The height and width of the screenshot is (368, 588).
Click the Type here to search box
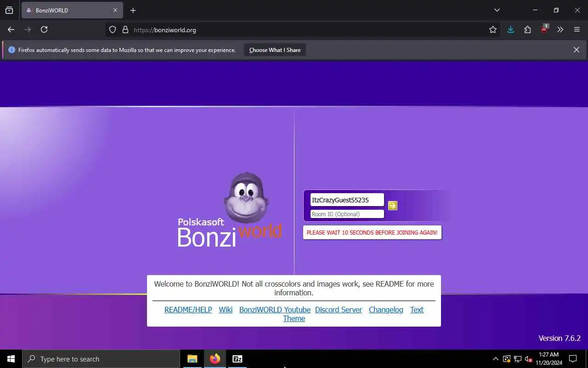click(x=101, y=359)
